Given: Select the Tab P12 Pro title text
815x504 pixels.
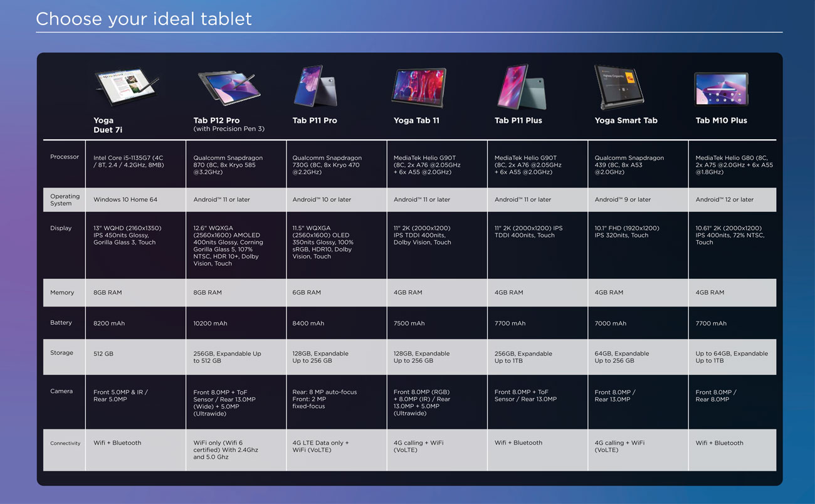Looking at the screenshot, I should click(216, 120).
